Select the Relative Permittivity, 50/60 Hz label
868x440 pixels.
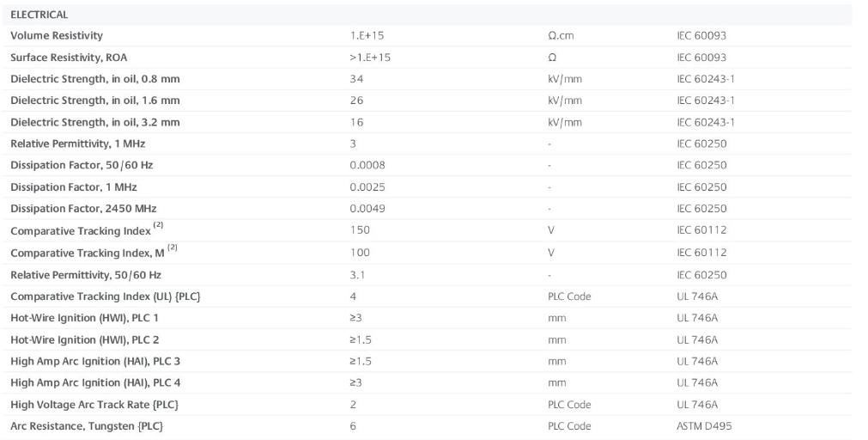pyautogui.click(x=86, y=275)
